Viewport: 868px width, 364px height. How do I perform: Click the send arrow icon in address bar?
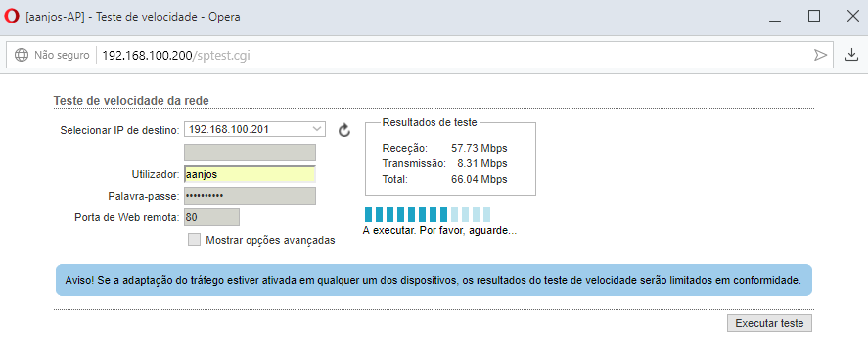820,55
